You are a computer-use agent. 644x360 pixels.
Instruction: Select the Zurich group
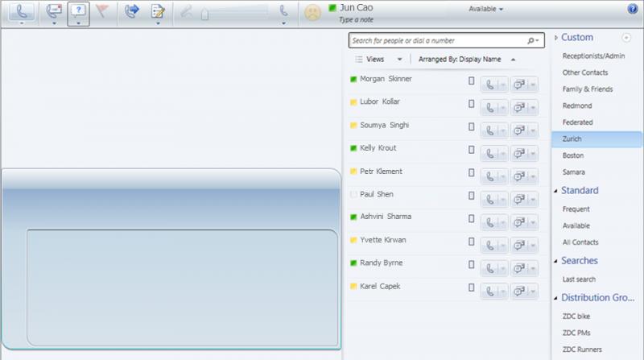(597, 139)
